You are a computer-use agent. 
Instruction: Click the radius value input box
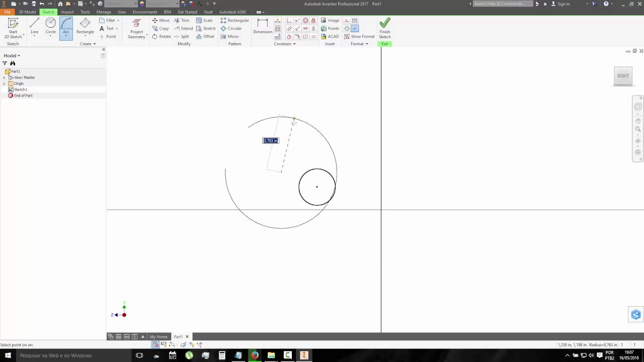(270, 141)
